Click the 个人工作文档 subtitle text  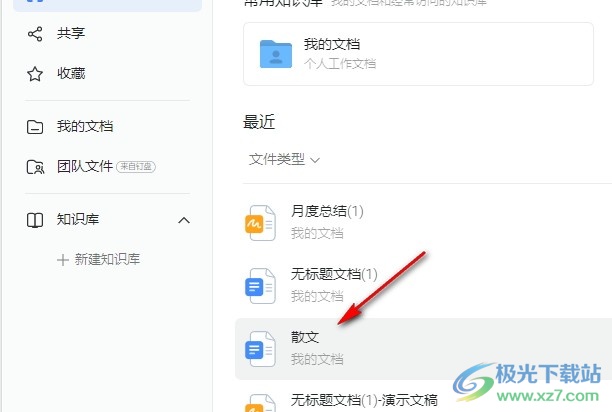coord(340,64)
